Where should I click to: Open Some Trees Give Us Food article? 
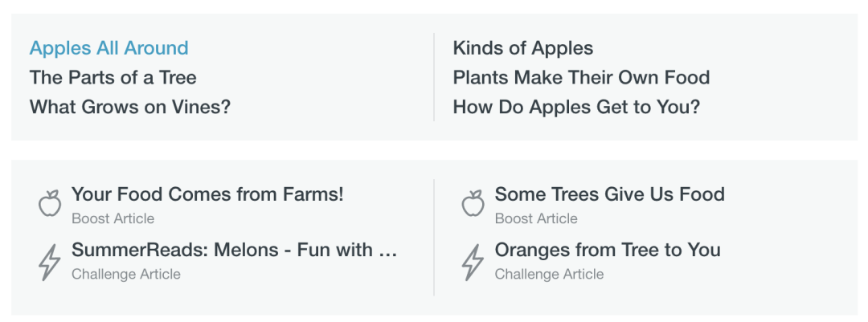(609, 194)
